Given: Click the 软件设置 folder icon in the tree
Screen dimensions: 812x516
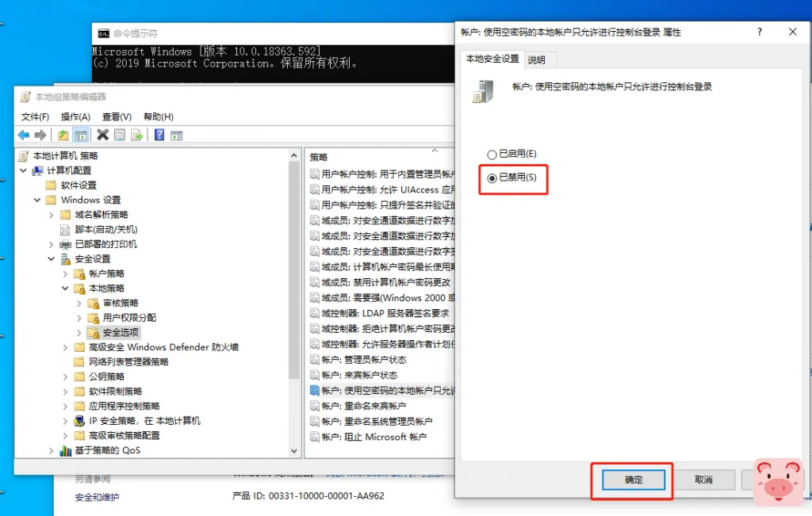Looking at the screenshot, I should click(x=51, y=185).
